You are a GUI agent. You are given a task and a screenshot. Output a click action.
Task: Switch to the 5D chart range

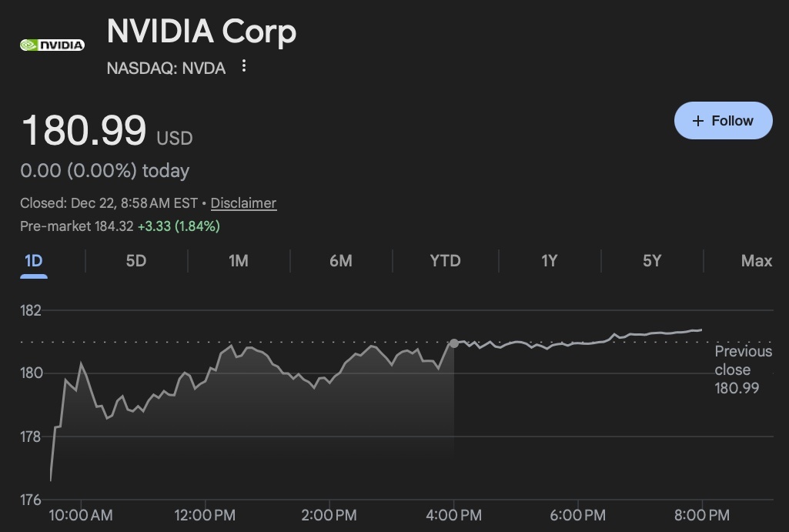click(x=135, y=261)
